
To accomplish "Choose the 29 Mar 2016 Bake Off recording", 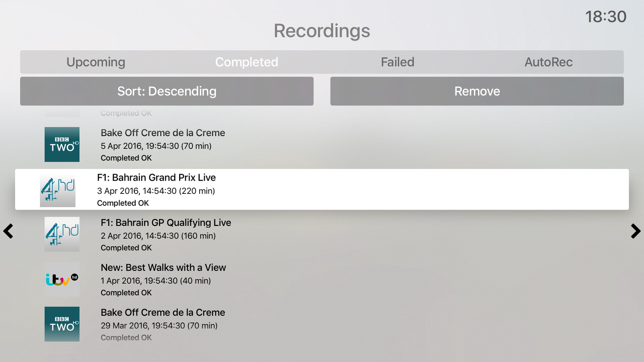I will click(322, 324).
